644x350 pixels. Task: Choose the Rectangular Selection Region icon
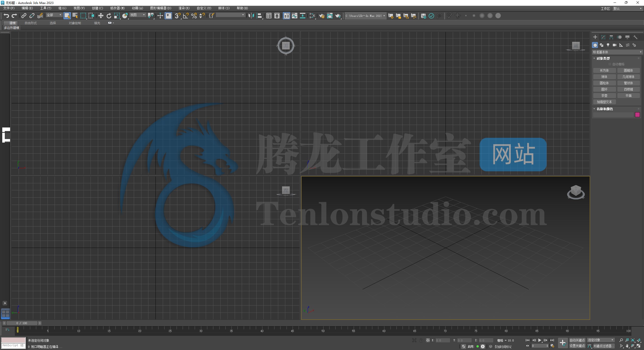coord(83,16)
